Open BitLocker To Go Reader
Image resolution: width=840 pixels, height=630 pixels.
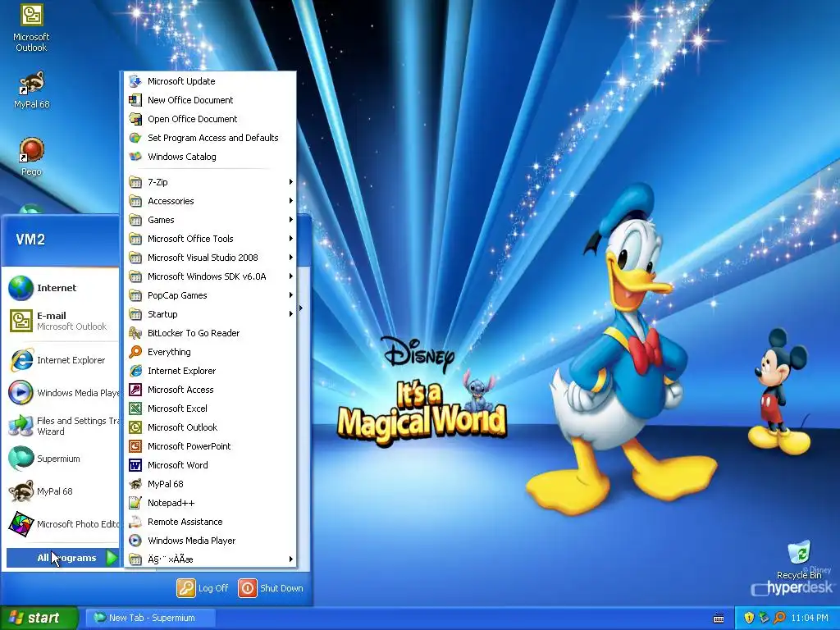point(209,333)
